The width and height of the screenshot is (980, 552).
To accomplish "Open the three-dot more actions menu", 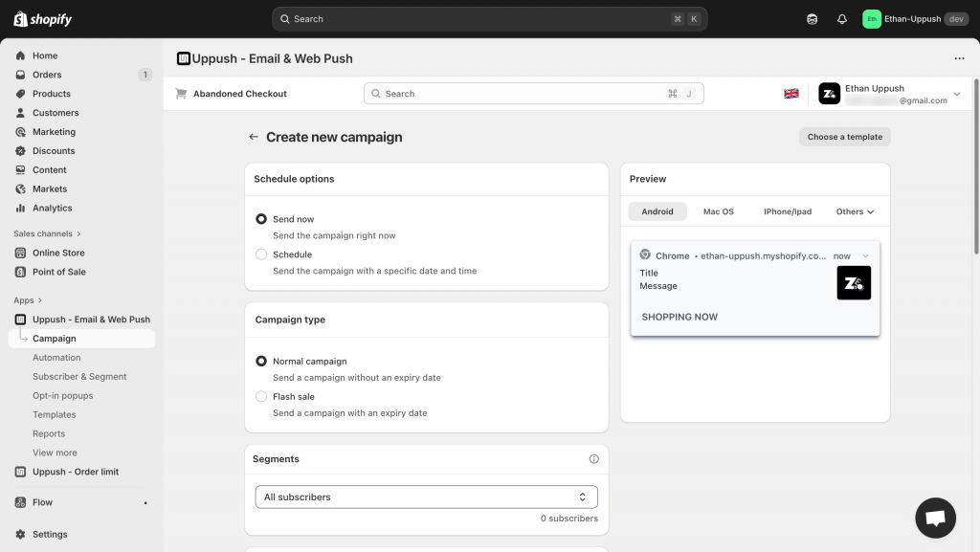I will [x=959, y=58].
